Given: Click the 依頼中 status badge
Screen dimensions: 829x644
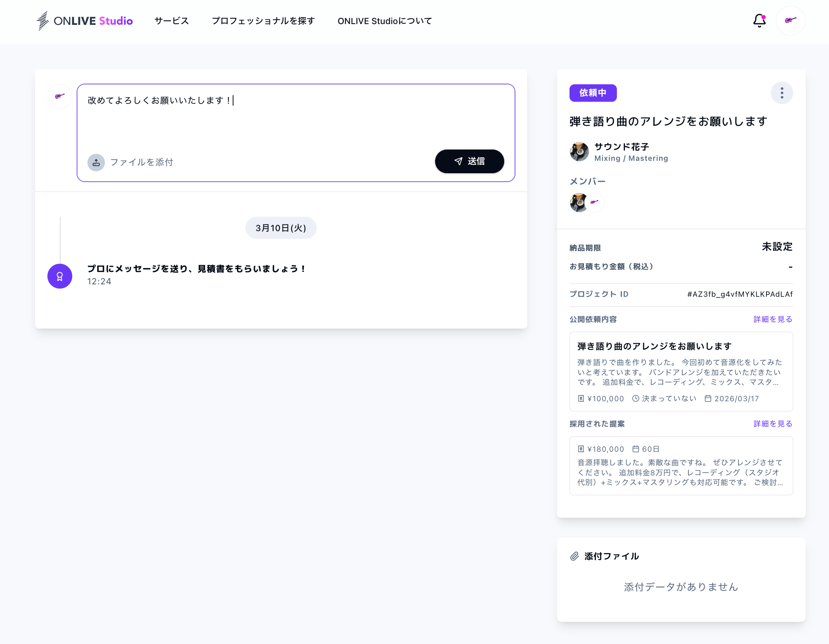Looking at the screenshot, I should pyautogui.click(x=593, y=93).
